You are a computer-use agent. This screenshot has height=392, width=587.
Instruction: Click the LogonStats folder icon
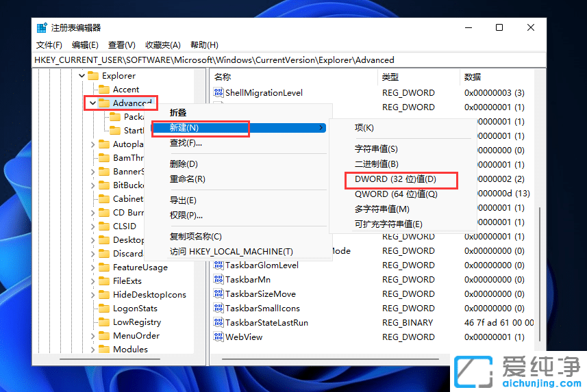coord(104,309)
